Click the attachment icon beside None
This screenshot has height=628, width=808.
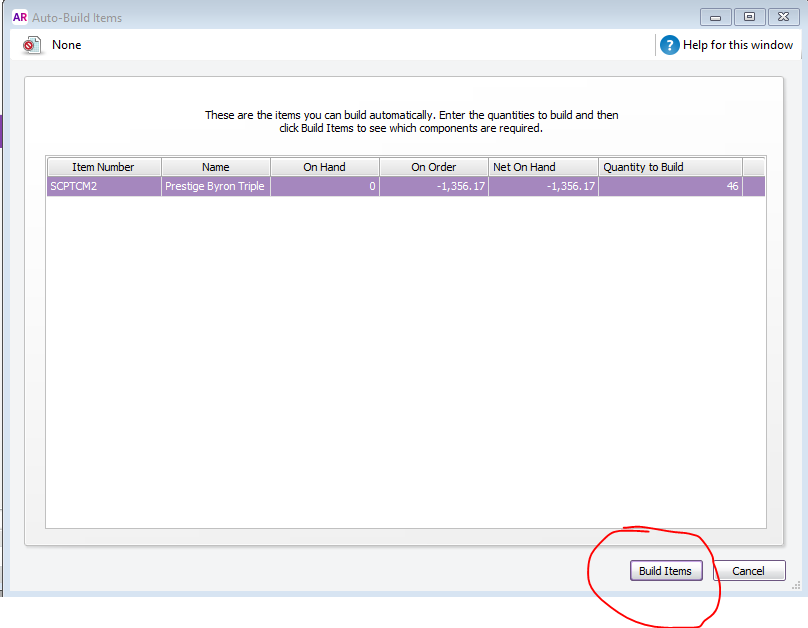coord(32,45)
